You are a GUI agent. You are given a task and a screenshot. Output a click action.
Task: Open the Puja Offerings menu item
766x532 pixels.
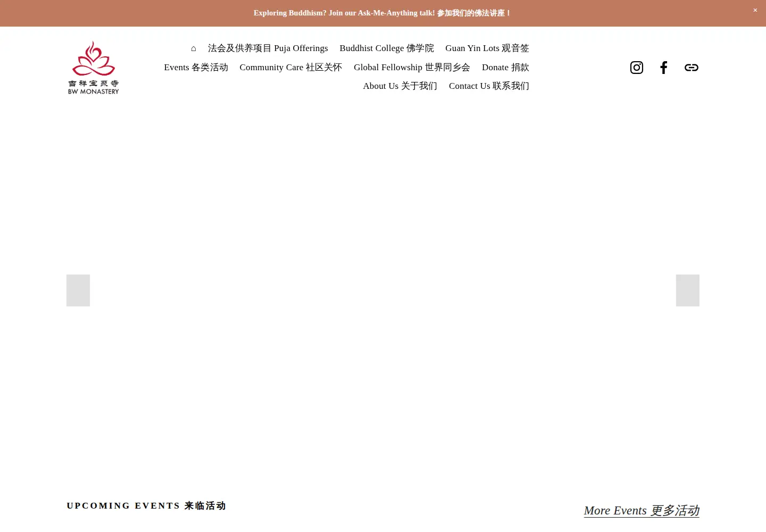268,48
